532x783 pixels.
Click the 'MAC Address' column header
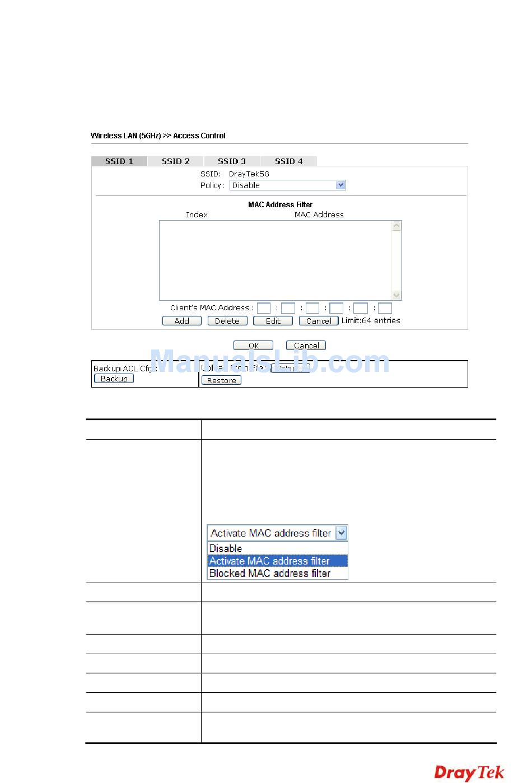point(319,215)
